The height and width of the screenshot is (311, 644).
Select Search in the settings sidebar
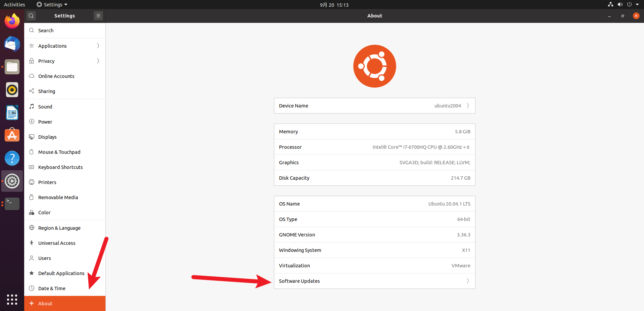(65, 31)
